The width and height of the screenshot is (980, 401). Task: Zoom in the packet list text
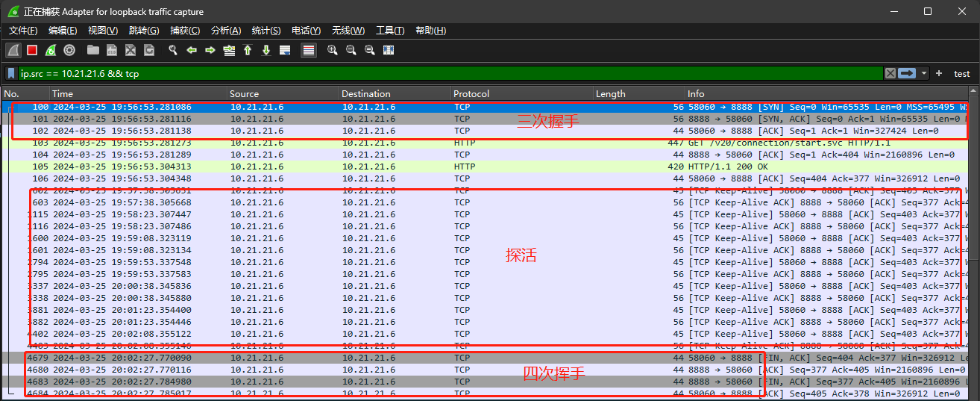332,50
